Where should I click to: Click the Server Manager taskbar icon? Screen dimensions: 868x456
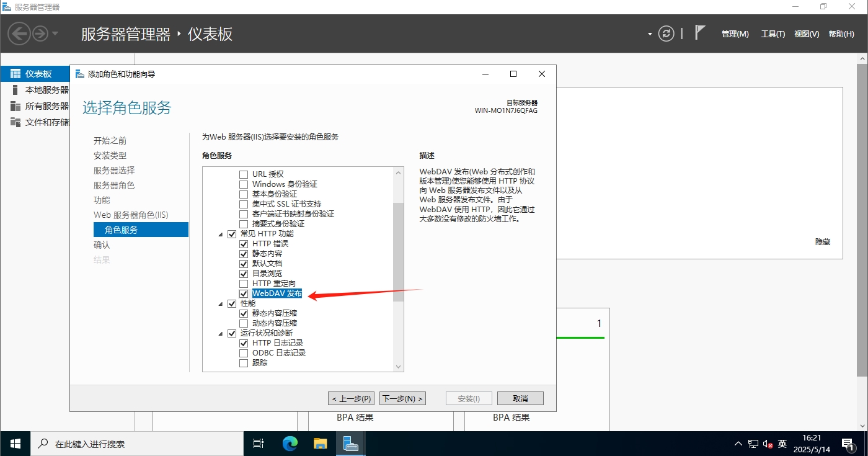[x=350, y=444]
